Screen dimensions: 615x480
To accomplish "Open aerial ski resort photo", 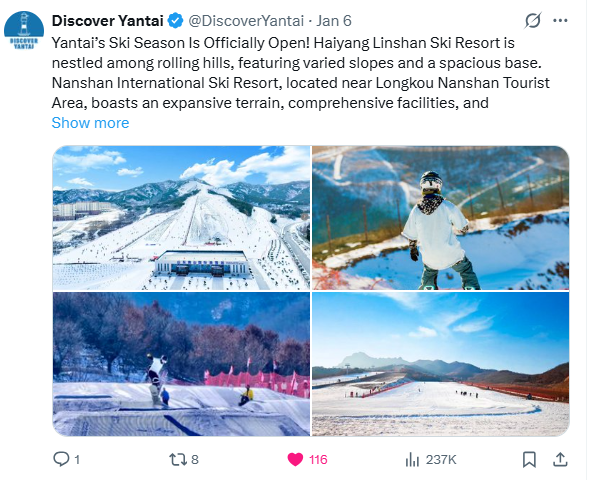I will coord(181,218).
